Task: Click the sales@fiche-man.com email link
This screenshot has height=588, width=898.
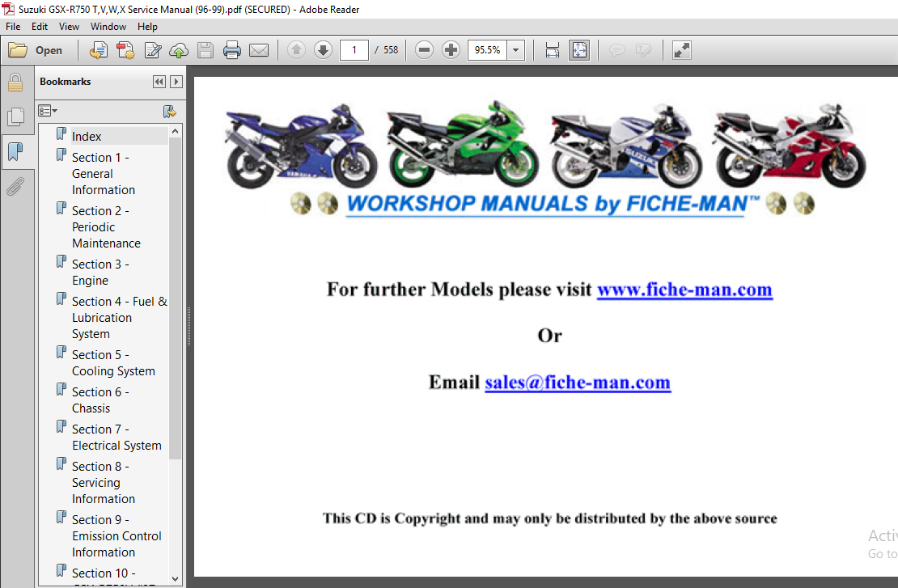Action: (x=578, y=383)
